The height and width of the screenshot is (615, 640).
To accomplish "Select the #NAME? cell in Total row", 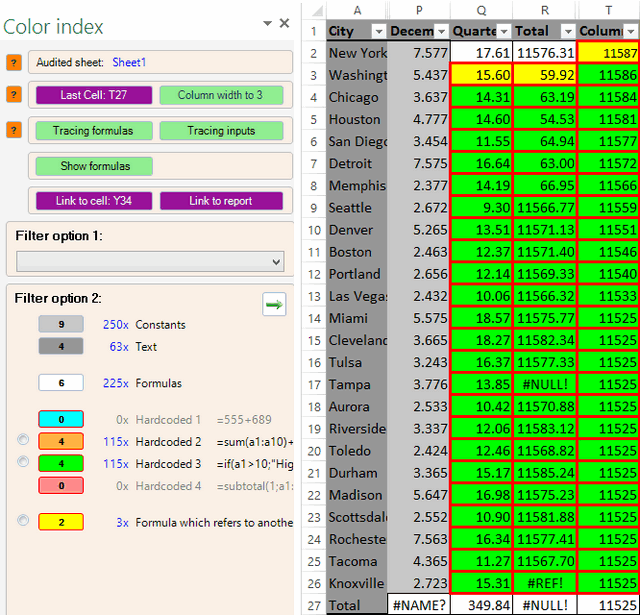I will coord(419,606).
